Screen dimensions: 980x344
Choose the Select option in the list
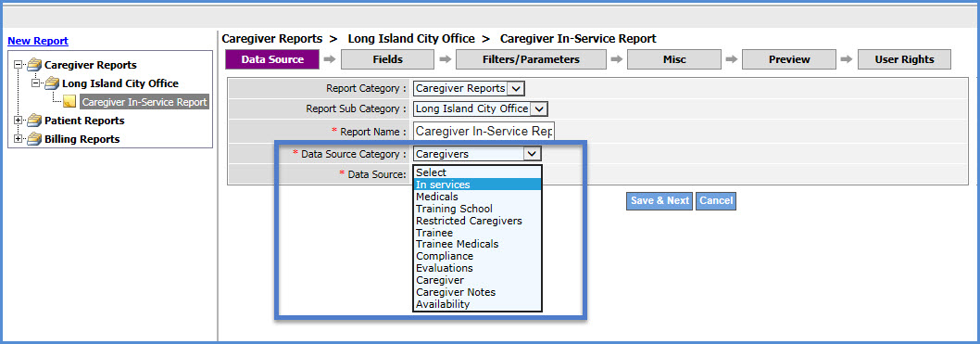tap(478, 172)
